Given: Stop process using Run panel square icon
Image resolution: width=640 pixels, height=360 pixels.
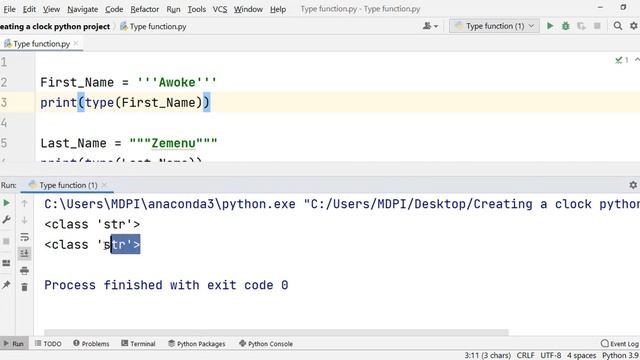Looking at the screenshot, I should [x=7, y=241].
